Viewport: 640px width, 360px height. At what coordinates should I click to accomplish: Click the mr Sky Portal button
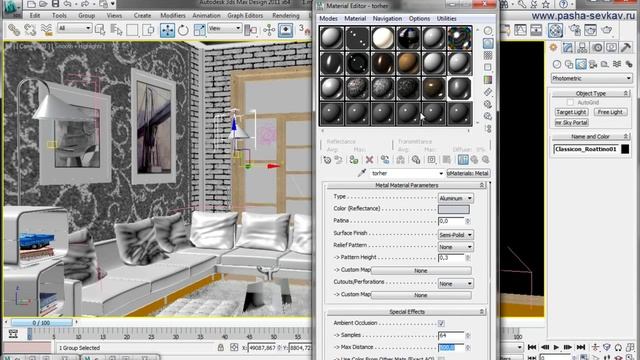[x=571, y=122]
